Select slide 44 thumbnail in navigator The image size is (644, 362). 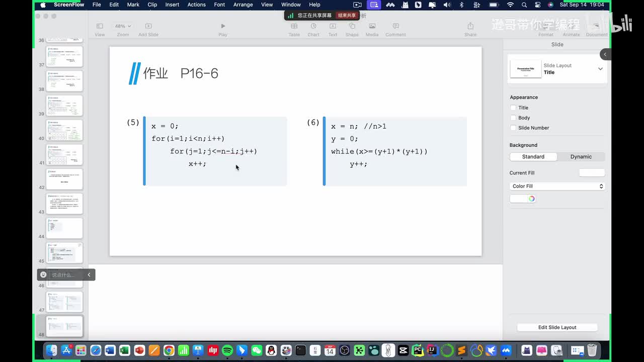[64, 228]
